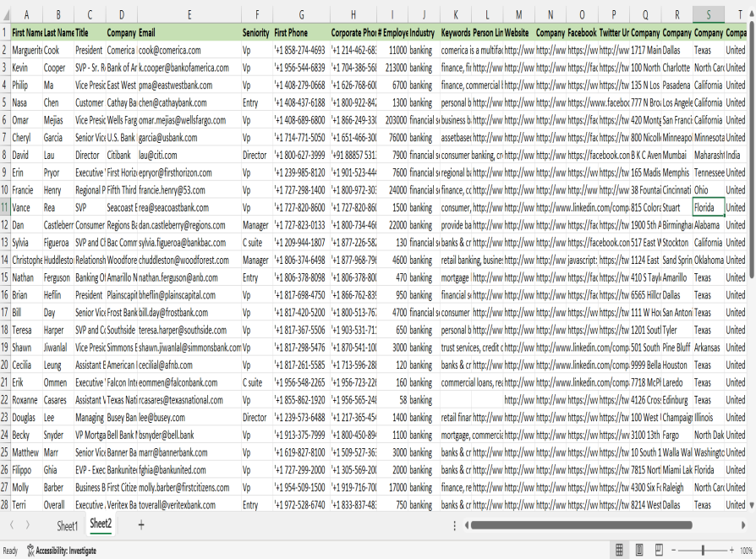Select cell 'k.cooper@bankofamerica.com'

point(189,68)
